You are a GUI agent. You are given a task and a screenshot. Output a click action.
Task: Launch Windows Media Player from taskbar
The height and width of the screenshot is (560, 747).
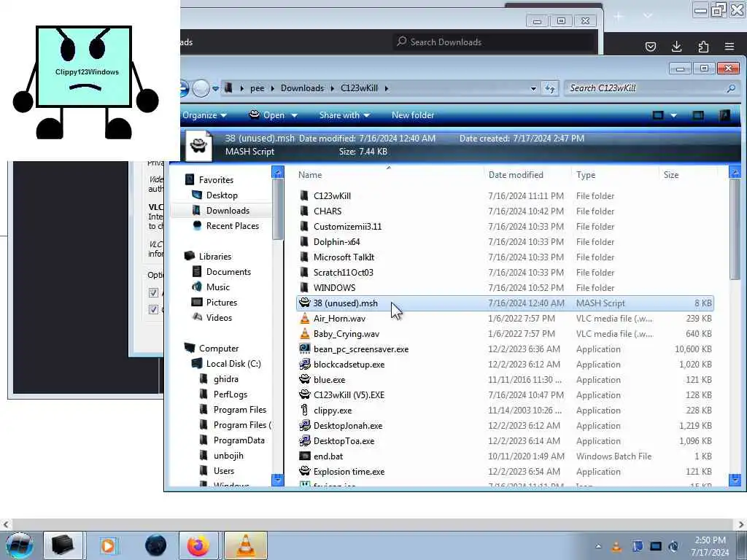point(108,545)
